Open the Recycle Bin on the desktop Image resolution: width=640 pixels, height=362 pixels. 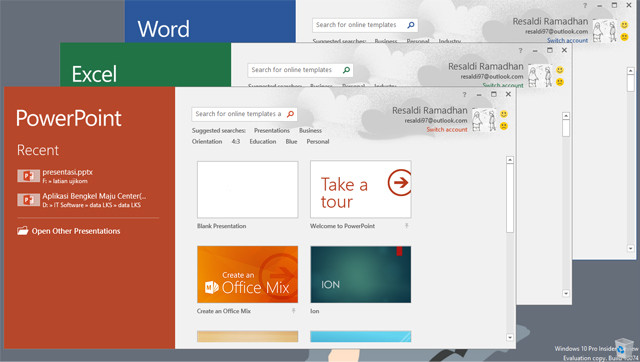coord(624,348)
